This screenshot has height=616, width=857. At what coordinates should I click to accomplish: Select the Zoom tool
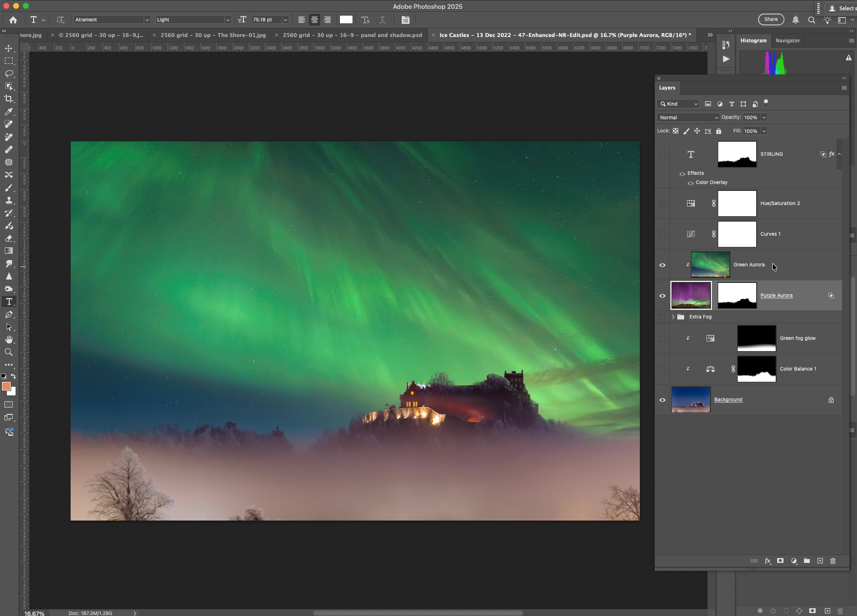(x=9, y=352)
